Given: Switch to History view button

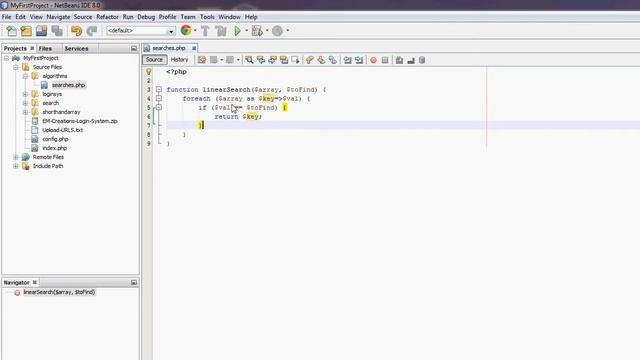Looking at the screenshot, I should click(180, 60).
